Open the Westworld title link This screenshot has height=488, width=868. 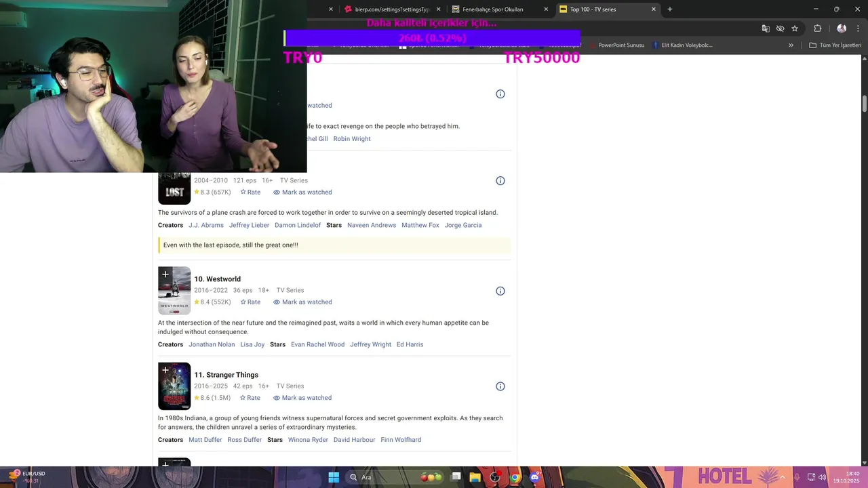click(x=217, y=279)
